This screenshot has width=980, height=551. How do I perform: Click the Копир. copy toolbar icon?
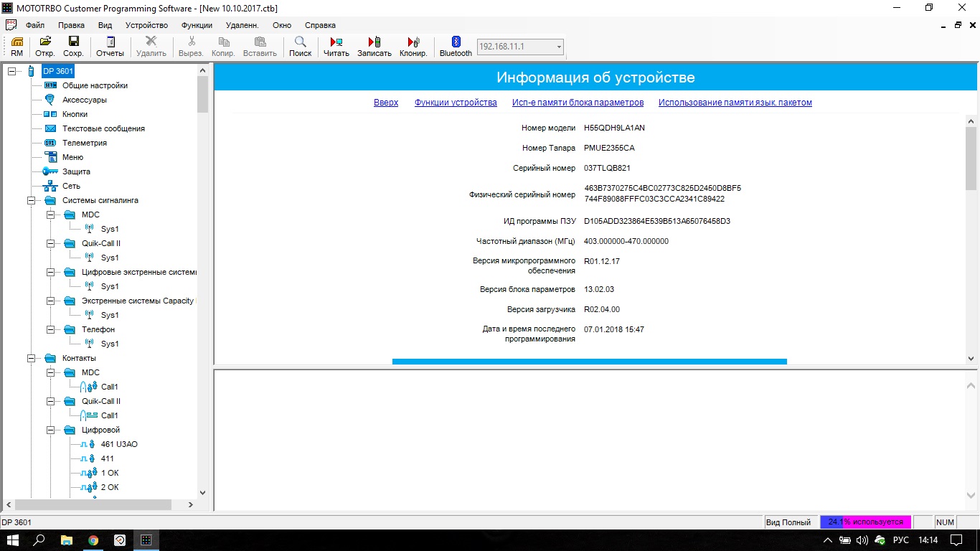(224, 47)
